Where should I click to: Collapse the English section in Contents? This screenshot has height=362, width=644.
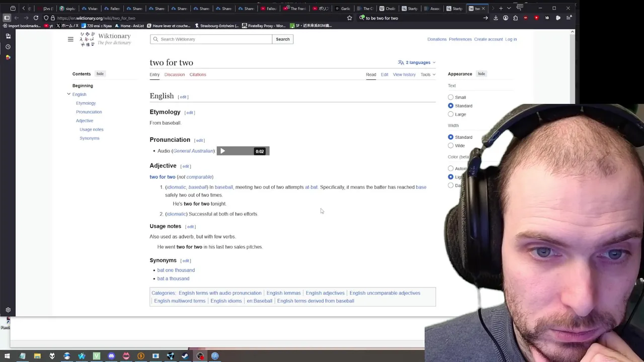coord(69,94)
